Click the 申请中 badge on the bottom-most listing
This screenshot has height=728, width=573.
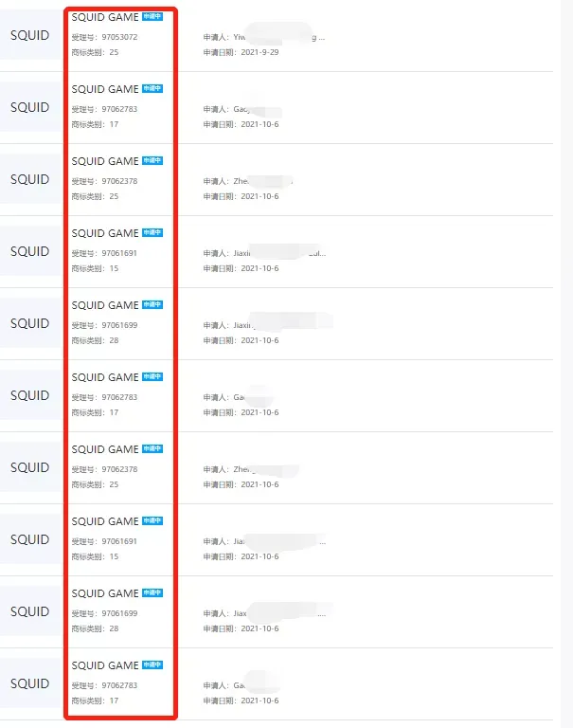pos(152,664)
